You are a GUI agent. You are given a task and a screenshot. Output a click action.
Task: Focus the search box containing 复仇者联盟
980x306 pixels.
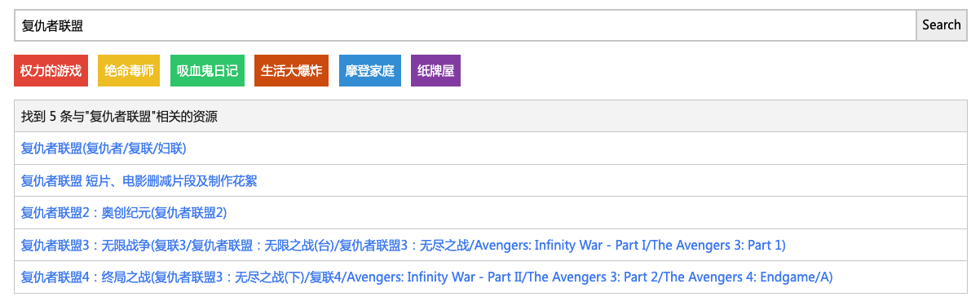tap(466, 25)
